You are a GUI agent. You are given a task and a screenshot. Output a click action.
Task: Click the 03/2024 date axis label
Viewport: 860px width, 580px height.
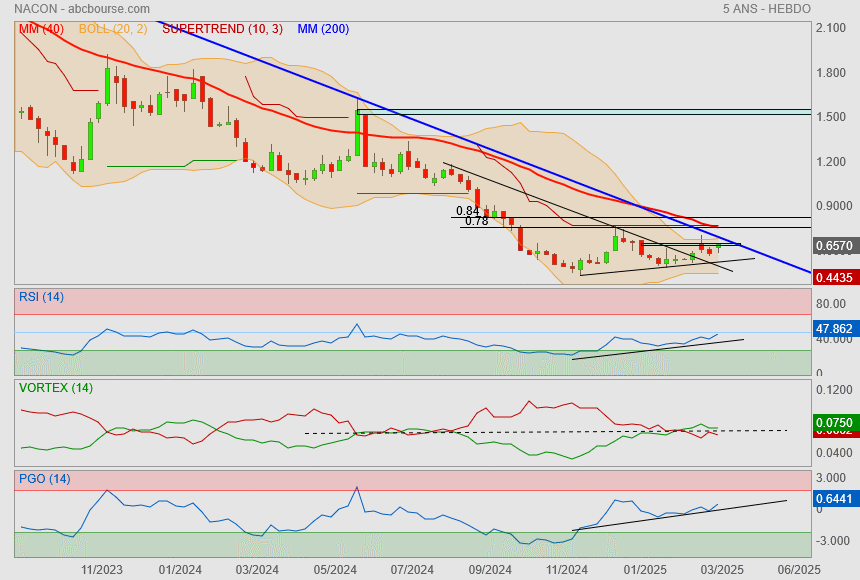(x=257, y=570)
